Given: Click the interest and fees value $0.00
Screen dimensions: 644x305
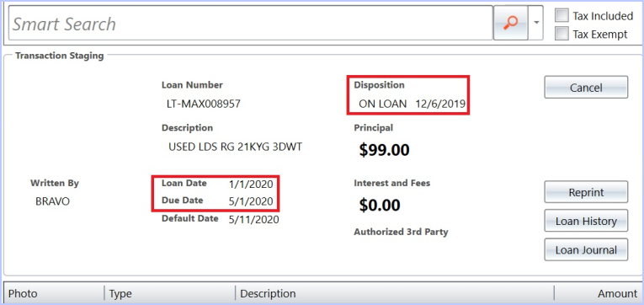Looking at the screenshot, I should (380, 205).
